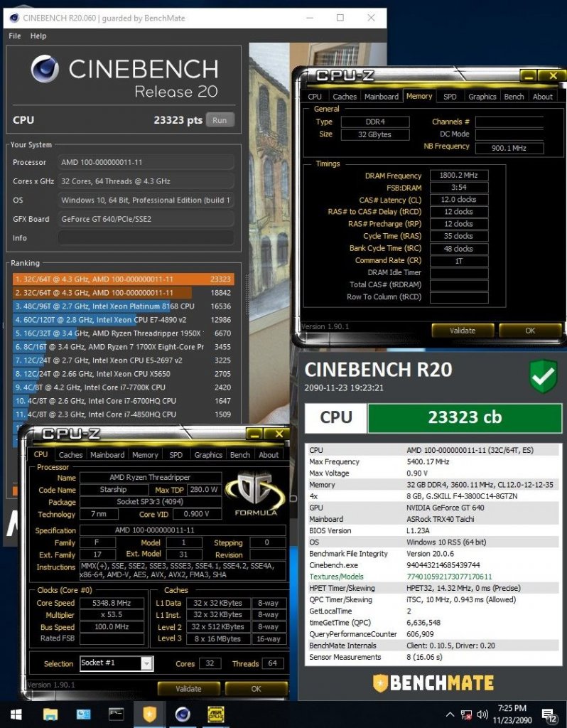Click the network status tray icon
Screen dimensions: 567x728
[466, 715]
